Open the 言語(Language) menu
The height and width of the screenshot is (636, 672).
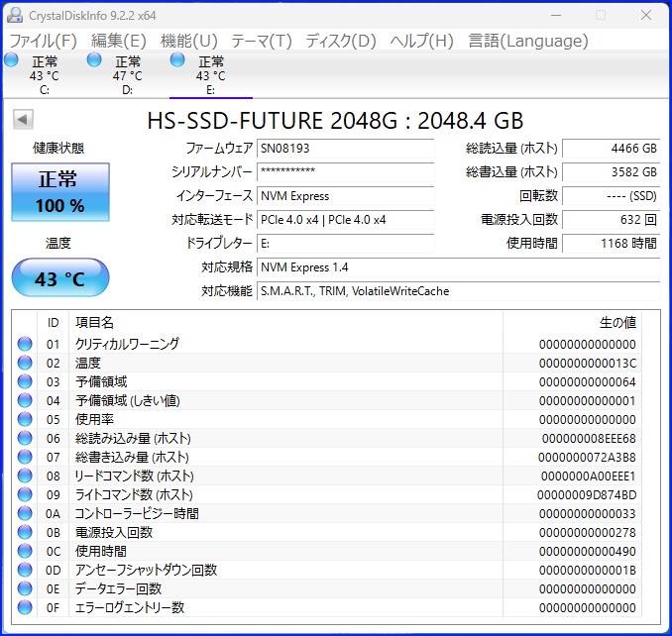[x=527, y=41]
